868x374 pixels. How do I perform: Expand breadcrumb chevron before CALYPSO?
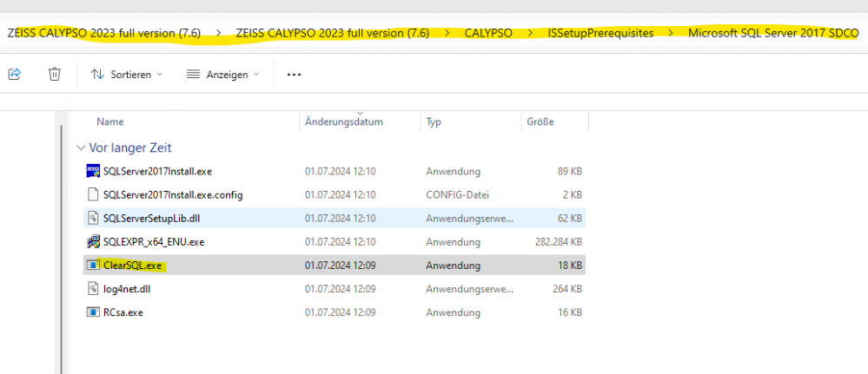447,33
